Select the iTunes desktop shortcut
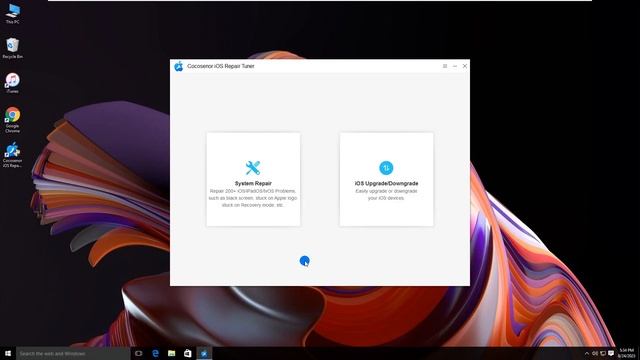640x360 pixels. [13, 83]
